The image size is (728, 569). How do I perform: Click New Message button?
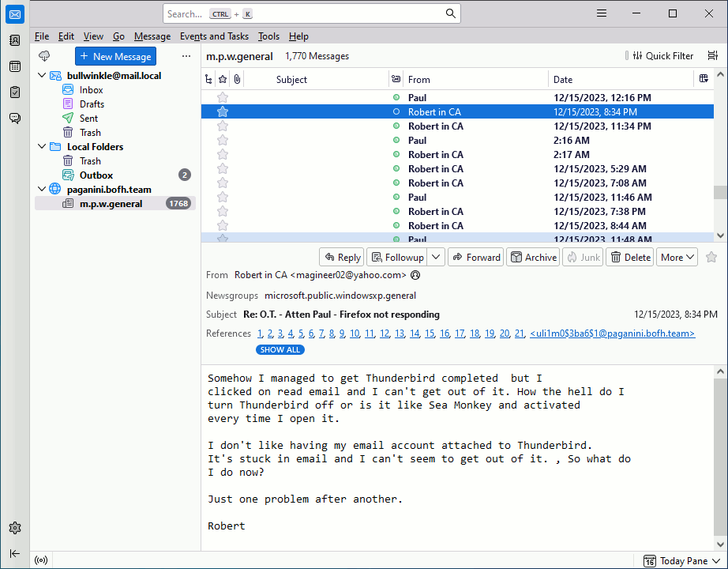pos(115,56)
